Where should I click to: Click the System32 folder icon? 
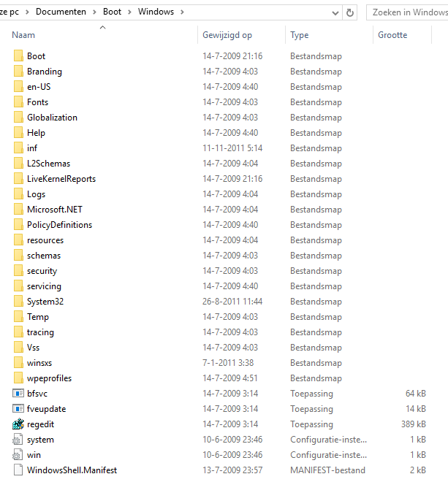click(x=18, y=301)
